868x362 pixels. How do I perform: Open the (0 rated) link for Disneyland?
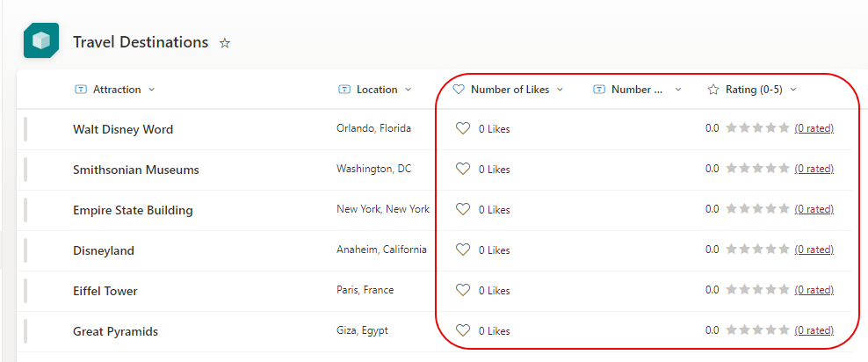(814, 250)
